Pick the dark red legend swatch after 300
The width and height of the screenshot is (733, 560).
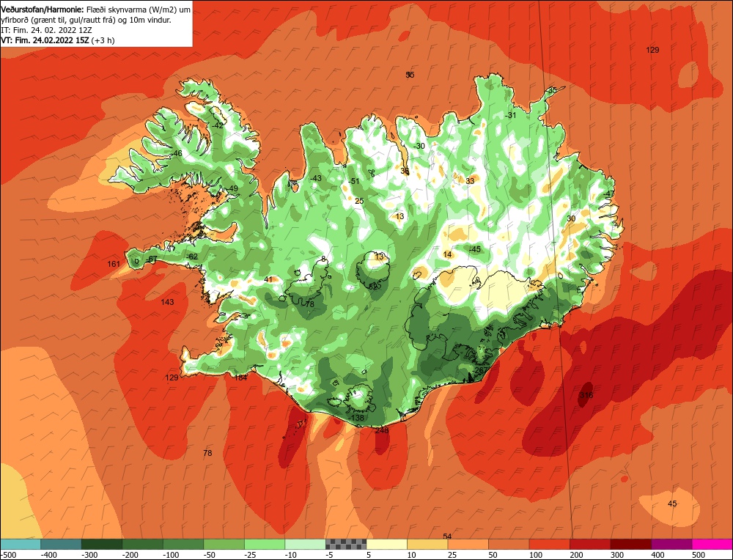pyautogui.click(x=631, y=544)
